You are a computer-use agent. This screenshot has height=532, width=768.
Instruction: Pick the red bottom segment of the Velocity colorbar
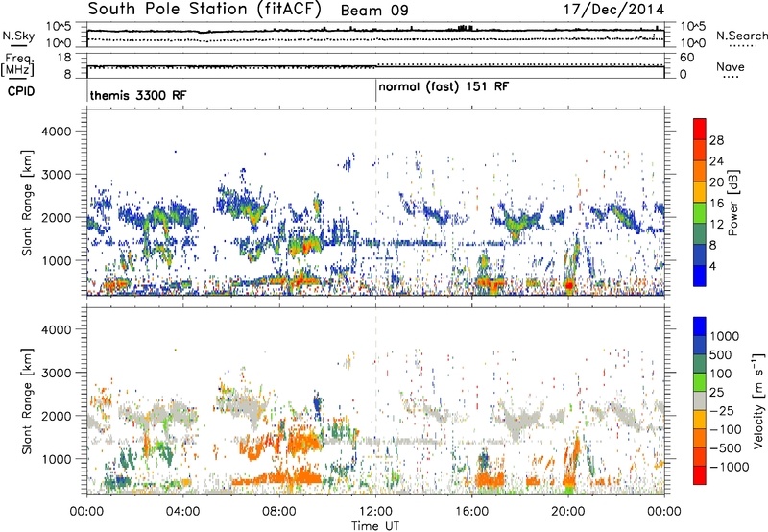pos(700,475)
